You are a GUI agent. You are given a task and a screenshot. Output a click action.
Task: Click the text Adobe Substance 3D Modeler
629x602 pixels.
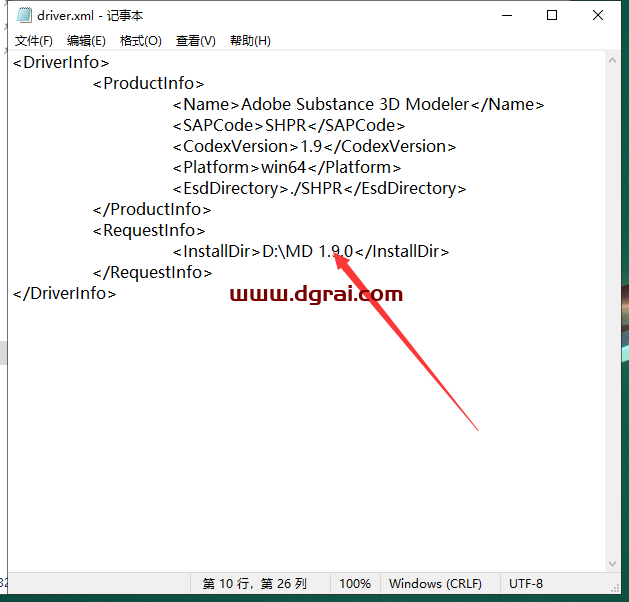[x=355, y=104]
